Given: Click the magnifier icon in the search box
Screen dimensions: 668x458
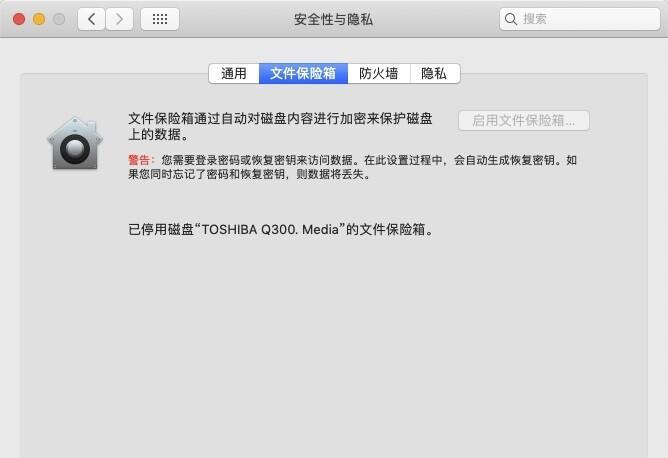Looking at the screenshot, I should pyautogui.click(x=510, y=19).
